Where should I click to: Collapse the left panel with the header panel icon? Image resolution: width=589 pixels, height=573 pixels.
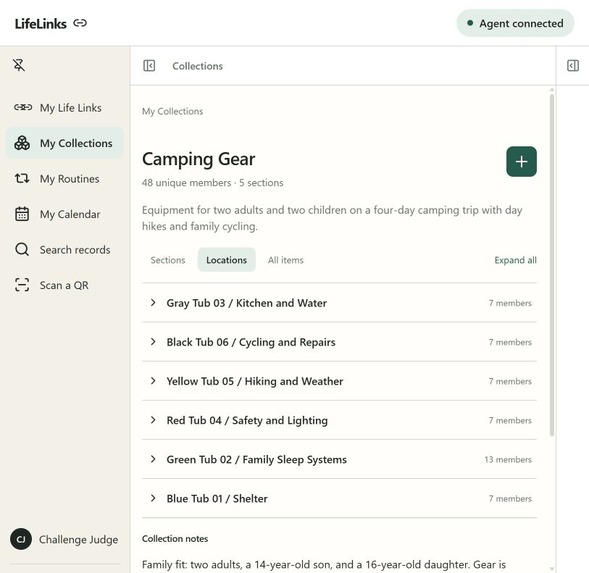[149, 66]
